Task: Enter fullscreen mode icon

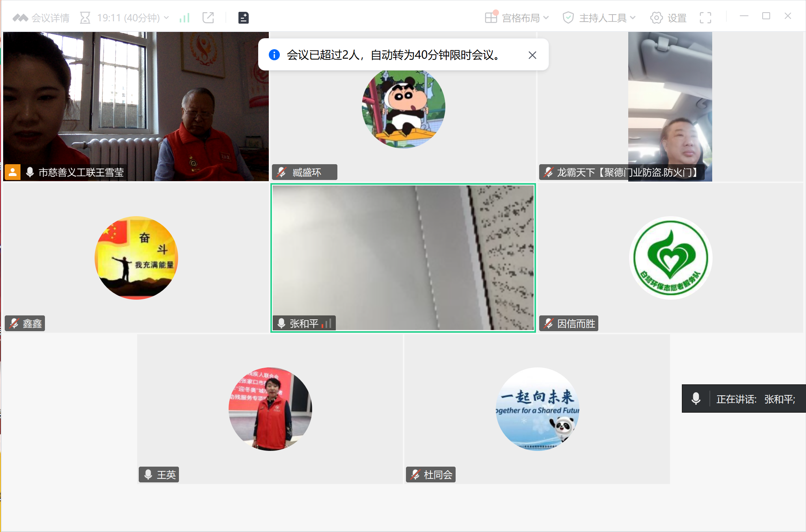Action: (x=705, y=18)
